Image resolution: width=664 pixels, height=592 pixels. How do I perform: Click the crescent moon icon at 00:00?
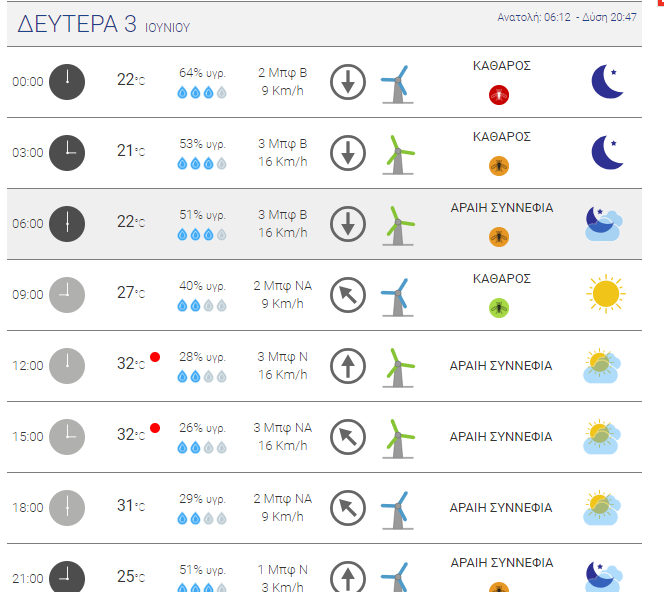pos(607,81)
